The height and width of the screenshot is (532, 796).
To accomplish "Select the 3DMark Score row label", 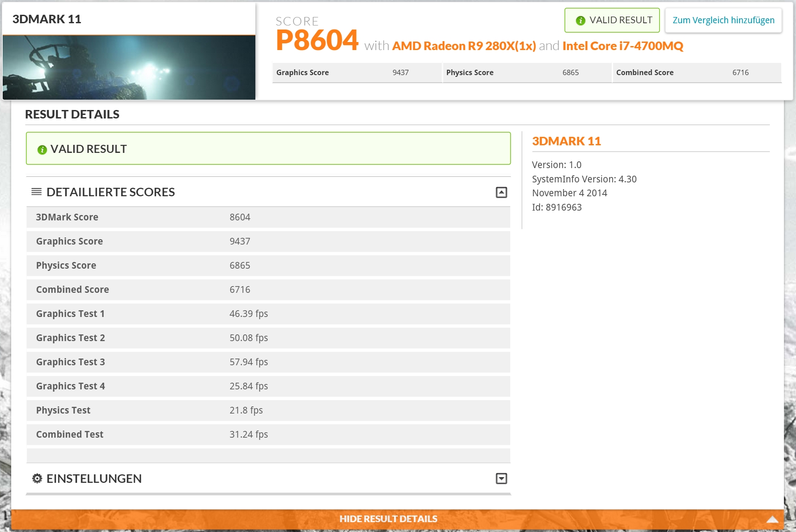I will pos(67,217).
